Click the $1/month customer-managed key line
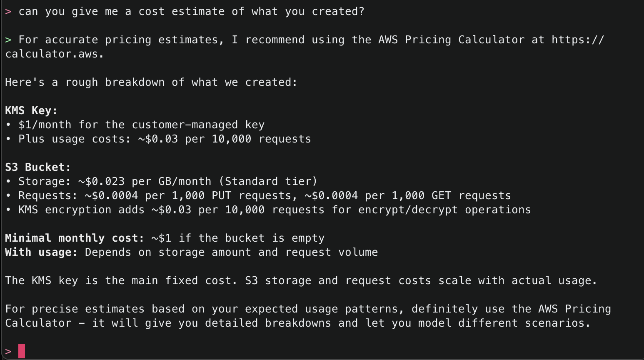The height and width of the screenshot is (360, 644). [142, 125]
